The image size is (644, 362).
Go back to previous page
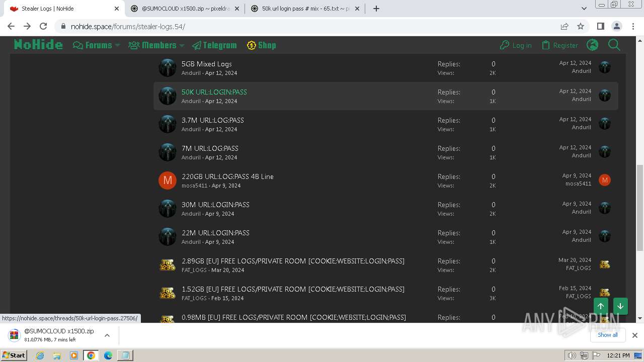point(11,27)
